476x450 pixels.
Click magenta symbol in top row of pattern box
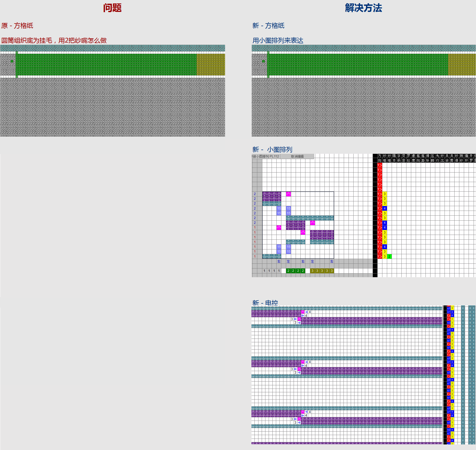pos(288,194)
